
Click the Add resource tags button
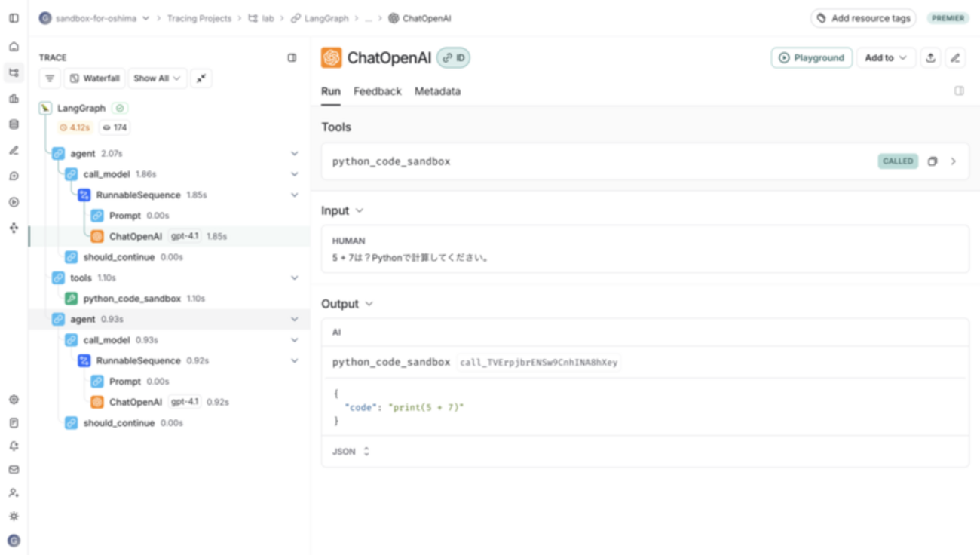[863, 18]
